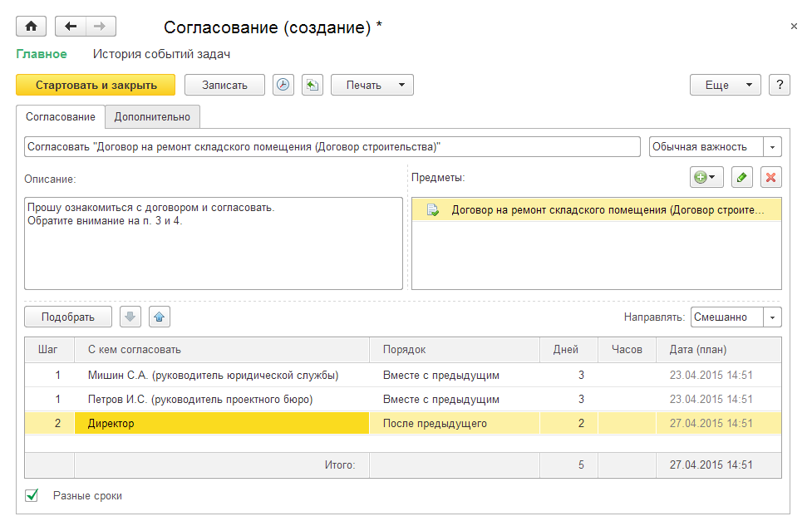Click the Дней value for Мишин С.А.

click(x=568, y=376)
